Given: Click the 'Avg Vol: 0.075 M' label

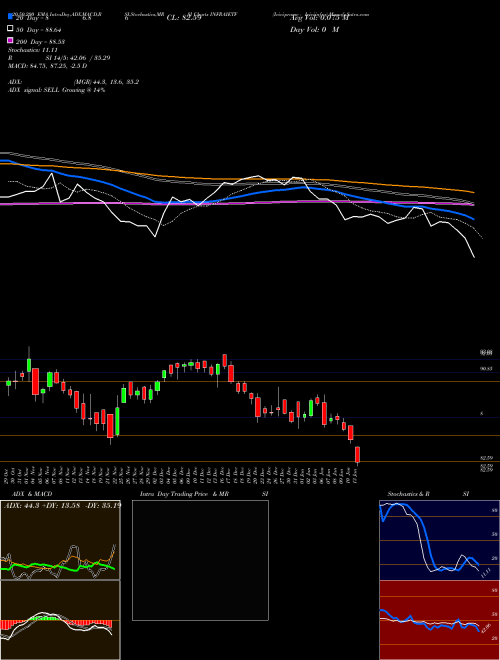Looking at the screenshot, I should tap(319, 18).
